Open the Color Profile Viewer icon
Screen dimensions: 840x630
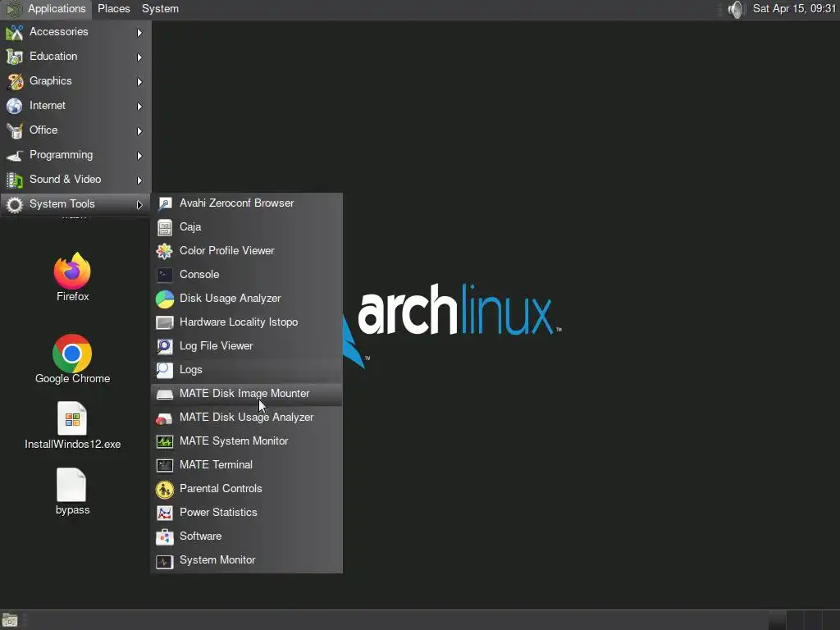(x=164, y=251)
